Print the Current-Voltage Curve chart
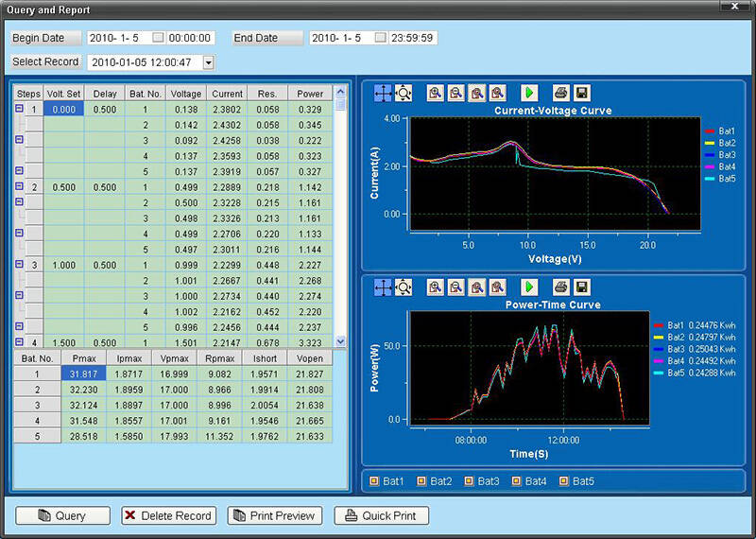Screen dimensions: 756x539 pyautogui.click(x=560, y=93)
